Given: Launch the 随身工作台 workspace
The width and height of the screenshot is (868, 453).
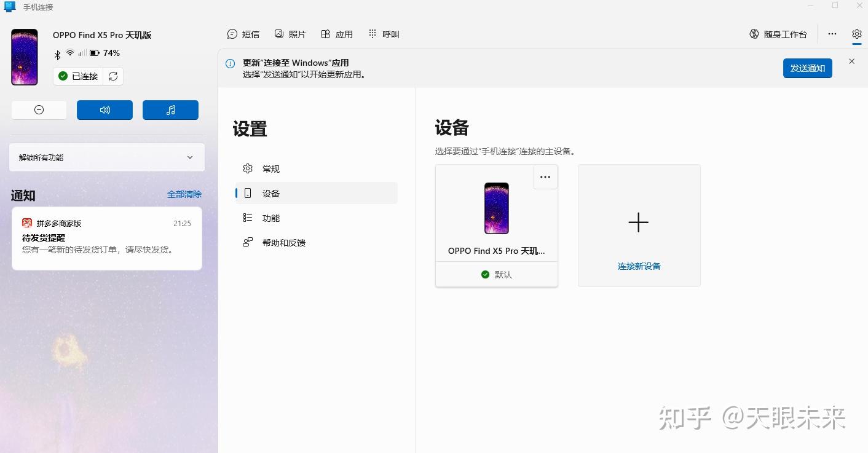Looking at the screenshot, I should click(778, 34).
